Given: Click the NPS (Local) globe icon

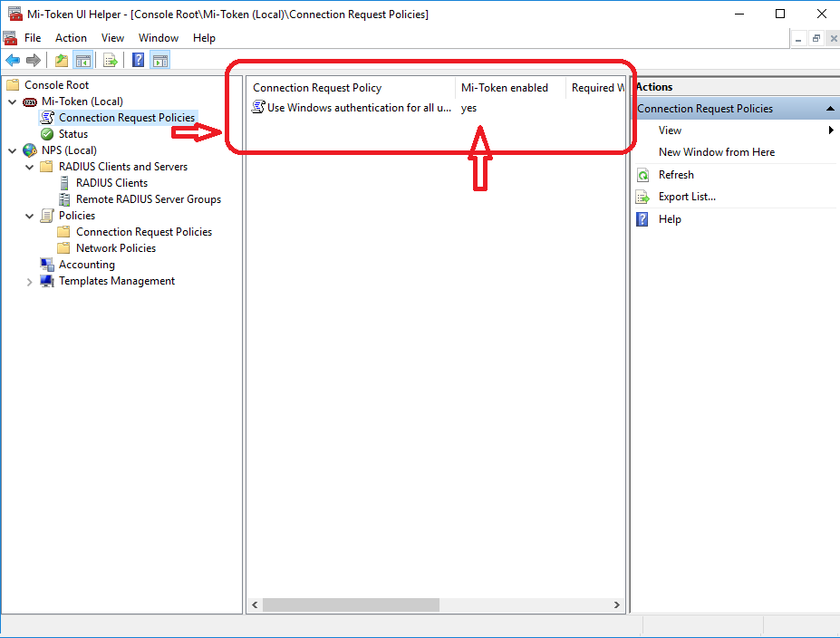Looking at the screenshot, I should coord(30,150).
